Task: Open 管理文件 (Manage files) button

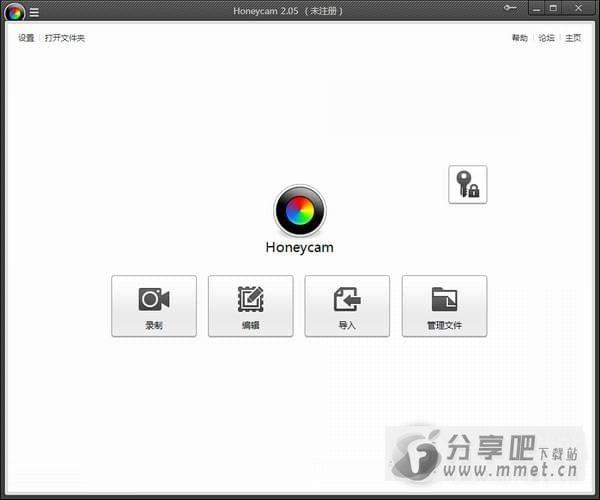Action: pos(444,306)
